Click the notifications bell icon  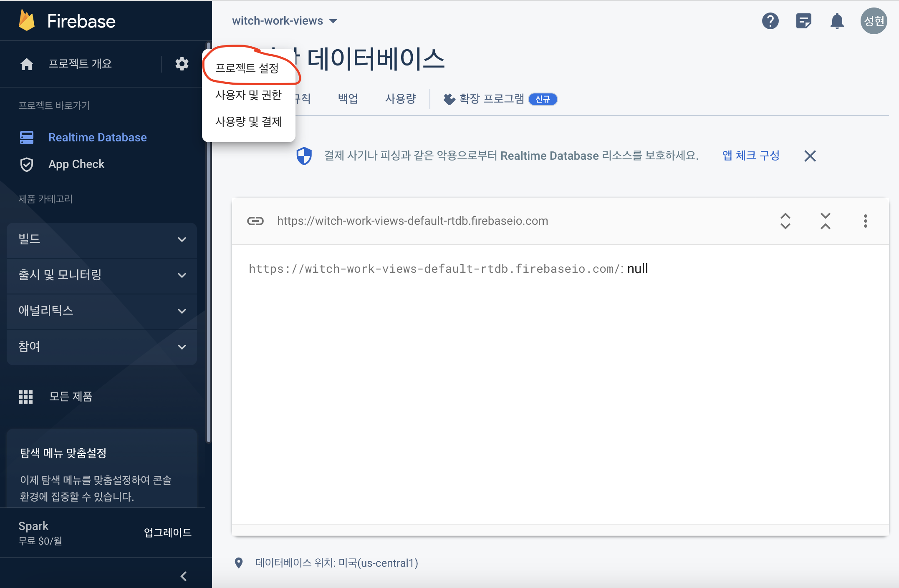point(837,21)
